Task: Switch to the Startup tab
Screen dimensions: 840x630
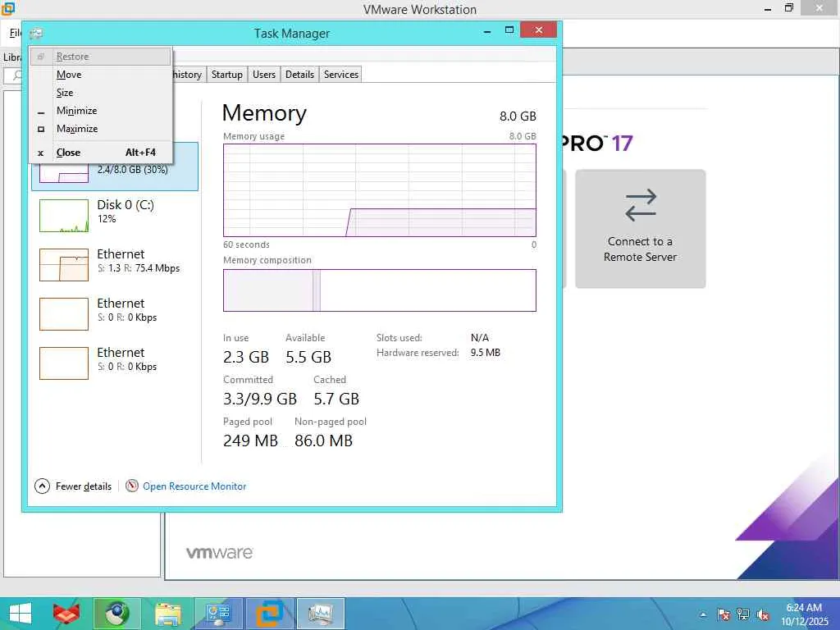Action: click(x=226, y=75)
